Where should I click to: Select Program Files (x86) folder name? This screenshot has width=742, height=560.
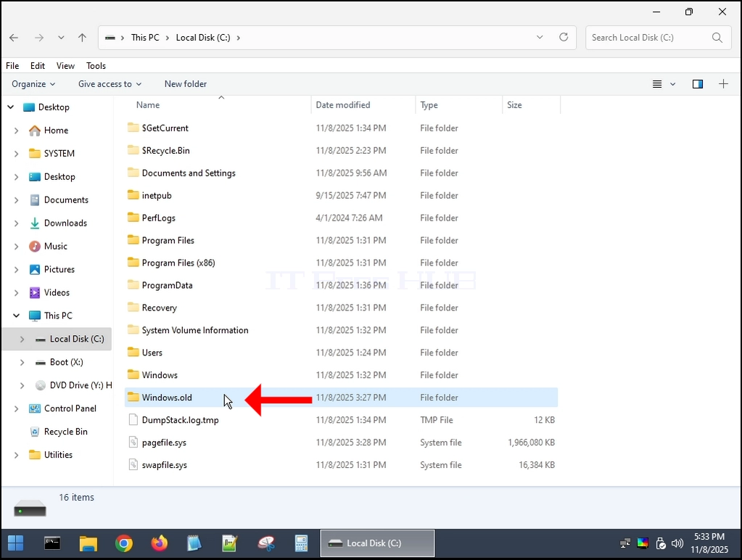pos(178,263)
